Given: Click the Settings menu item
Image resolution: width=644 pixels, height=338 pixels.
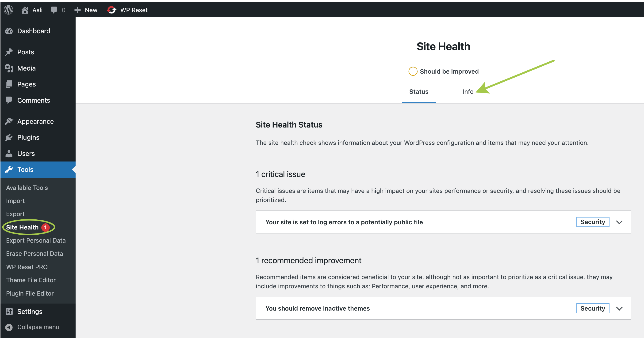Looking at the screenshot, I should click(30, 311).
